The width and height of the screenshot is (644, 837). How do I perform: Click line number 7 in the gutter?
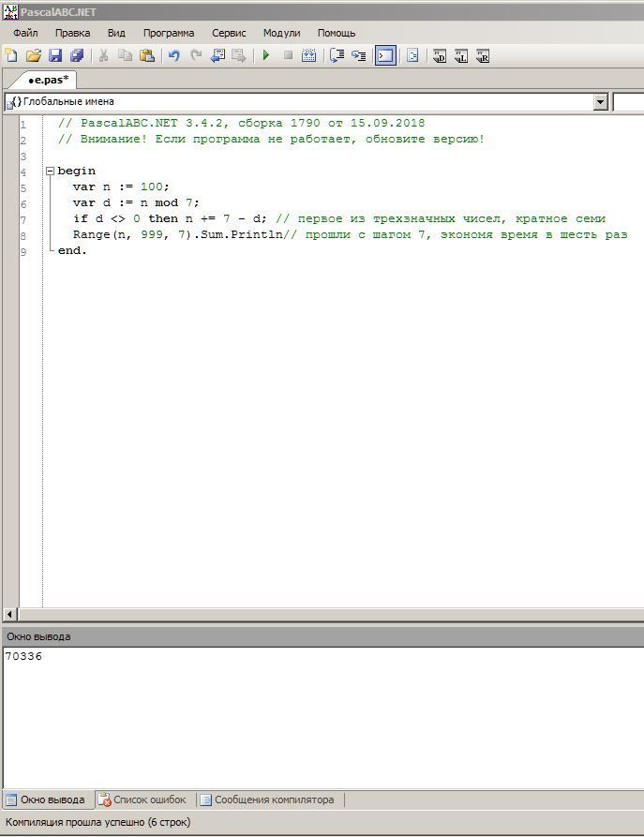22,220
